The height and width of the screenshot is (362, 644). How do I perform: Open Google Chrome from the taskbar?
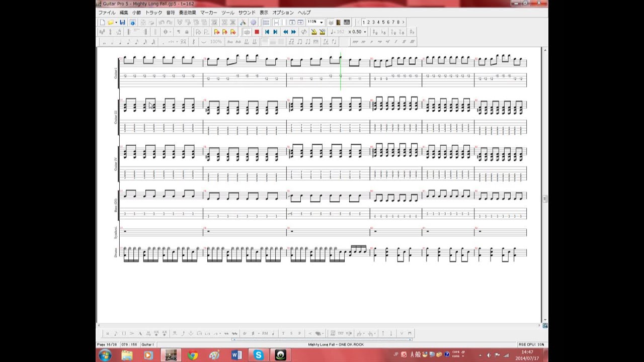pos(193,355)
